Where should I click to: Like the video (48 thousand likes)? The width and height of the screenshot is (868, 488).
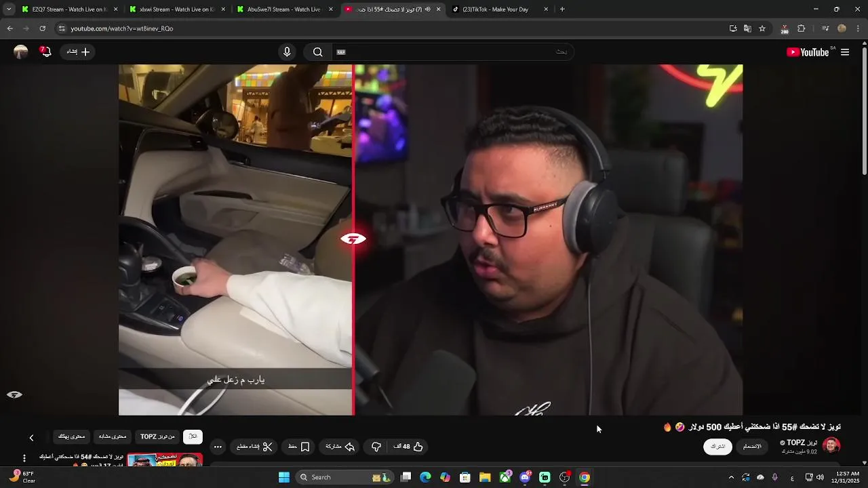click(x=408, y=447)
